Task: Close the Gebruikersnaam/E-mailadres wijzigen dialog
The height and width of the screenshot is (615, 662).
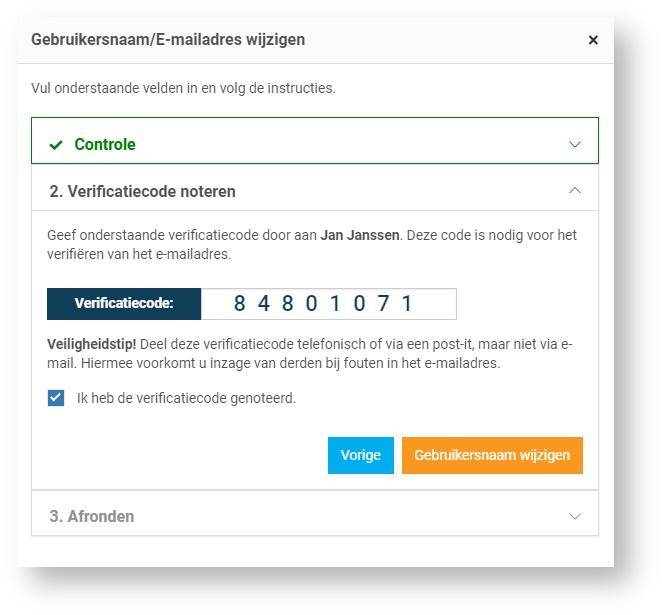Action: [593, 40]
